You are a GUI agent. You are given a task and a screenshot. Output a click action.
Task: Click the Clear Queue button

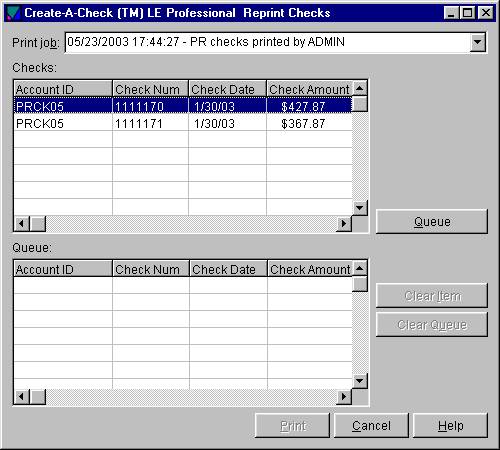click(432, 325)
